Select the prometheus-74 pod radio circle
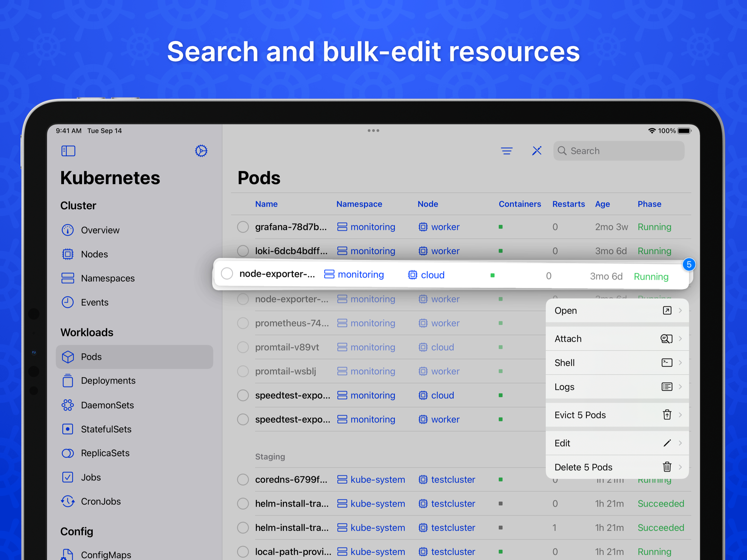The width and height of the screenshot is (747, 560). click(243, 323)
